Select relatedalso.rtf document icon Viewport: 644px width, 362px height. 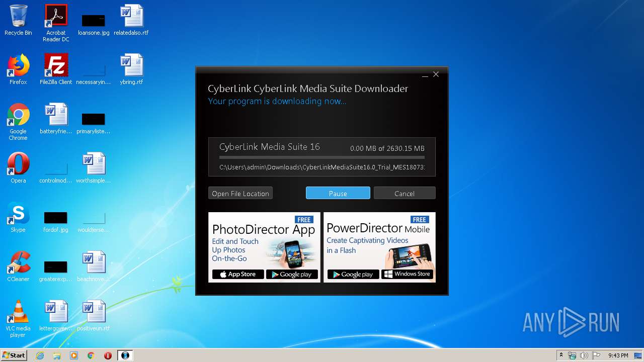tap(131, 21)
